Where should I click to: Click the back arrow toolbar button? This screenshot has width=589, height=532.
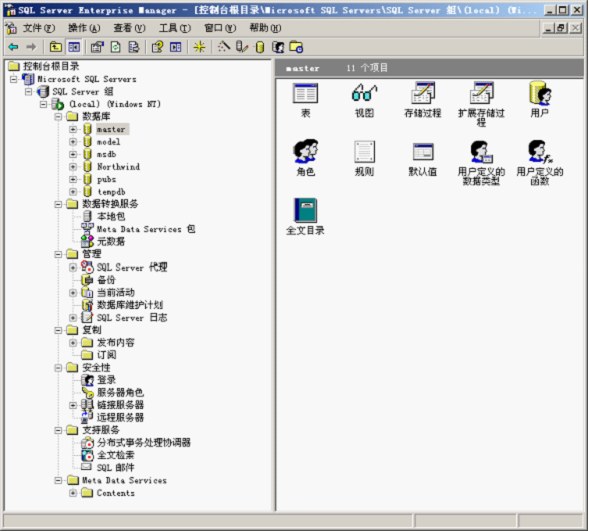[14, 47]
